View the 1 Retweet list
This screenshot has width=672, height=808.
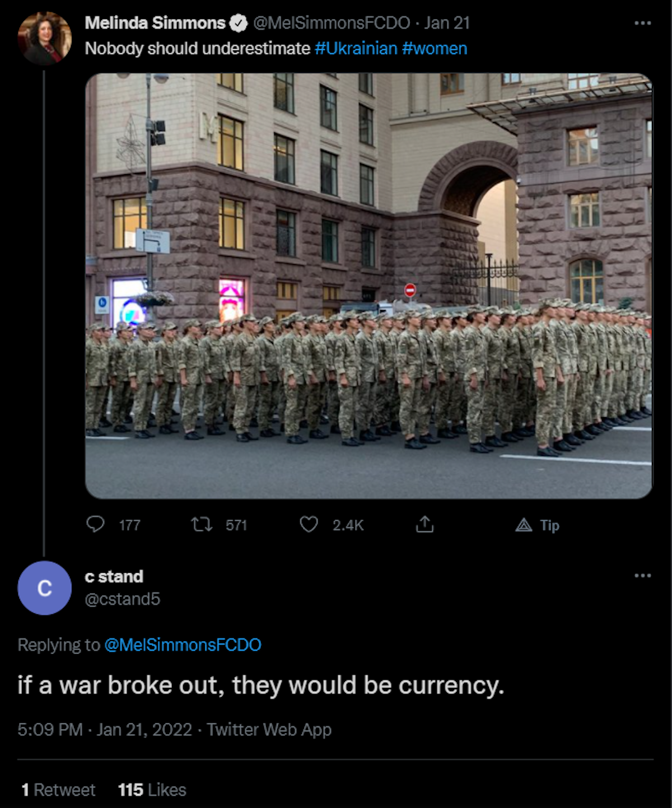[x=58, y=790]
